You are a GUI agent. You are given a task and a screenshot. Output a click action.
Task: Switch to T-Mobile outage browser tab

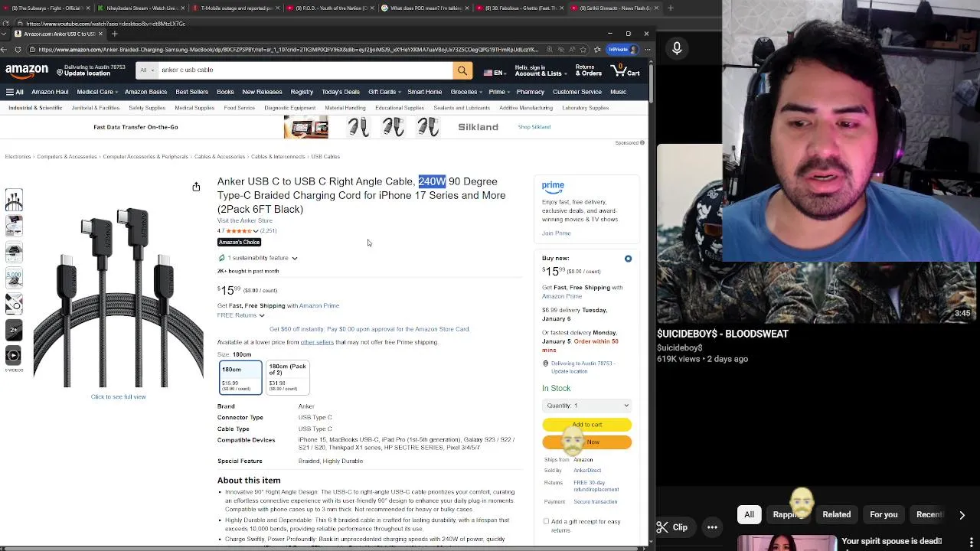(x=234, y=8)
